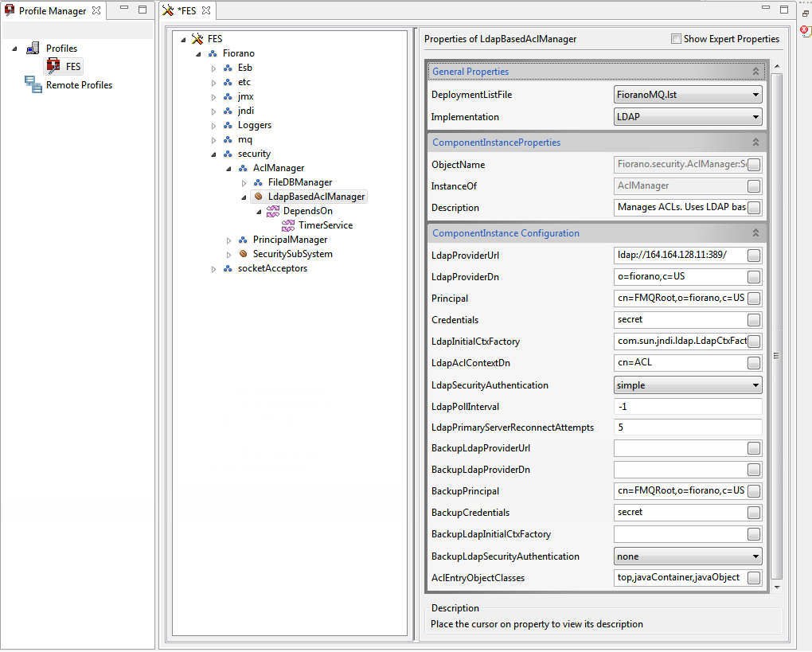Viewport: 812px width, 652px height.
Task: Toggle the checkbox next to LdapProviderUrl
Action: [754, 256]
